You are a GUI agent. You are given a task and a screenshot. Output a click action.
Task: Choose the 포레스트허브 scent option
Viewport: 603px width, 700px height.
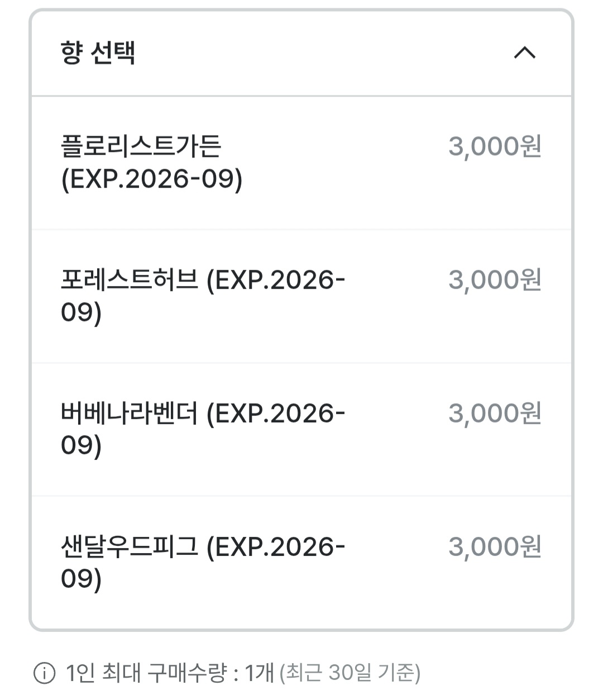[129, 280]
